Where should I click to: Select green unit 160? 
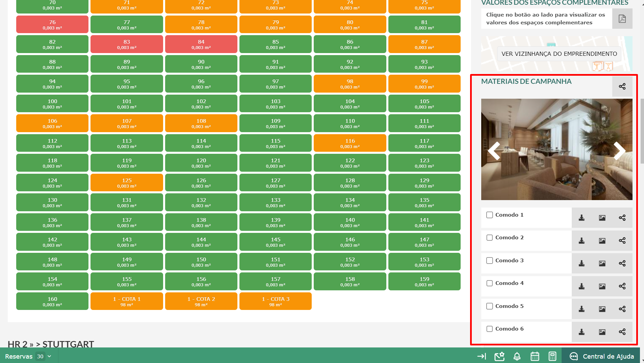[x=52, y=301]
